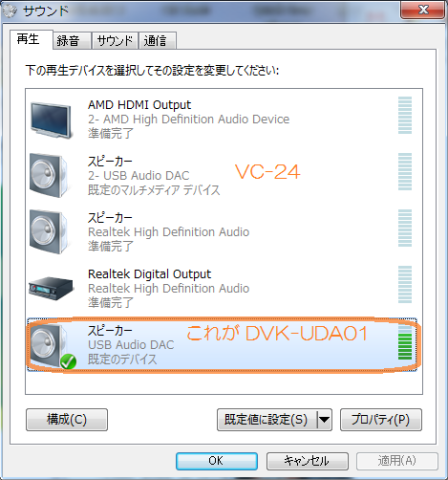The image size is (448, 480).
Task: Click the Realtek High Definition Audio speaker icon
Action: click(x=49, y=232)
